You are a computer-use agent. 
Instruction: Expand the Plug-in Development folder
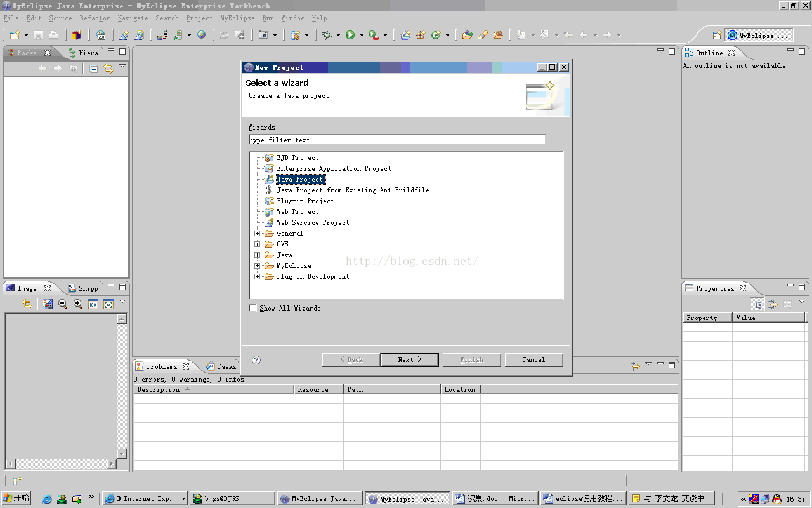[258, 276]
